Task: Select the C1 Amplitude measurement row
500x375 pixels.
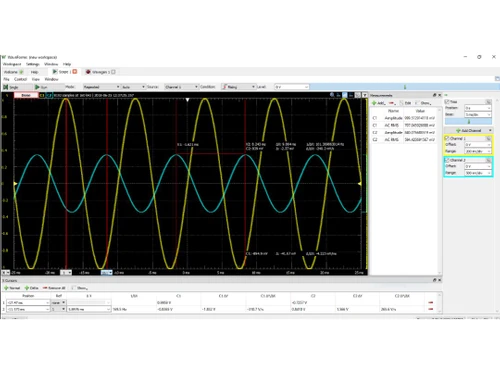Action: pyautogui.click(x=404, y=118)
